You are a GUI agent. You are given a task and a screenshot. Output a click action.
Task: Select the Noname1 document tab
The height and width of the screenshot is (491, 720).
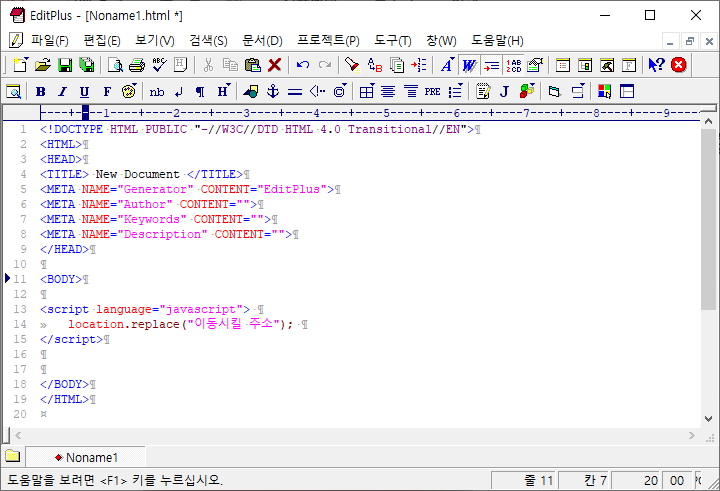coord(86,457)
